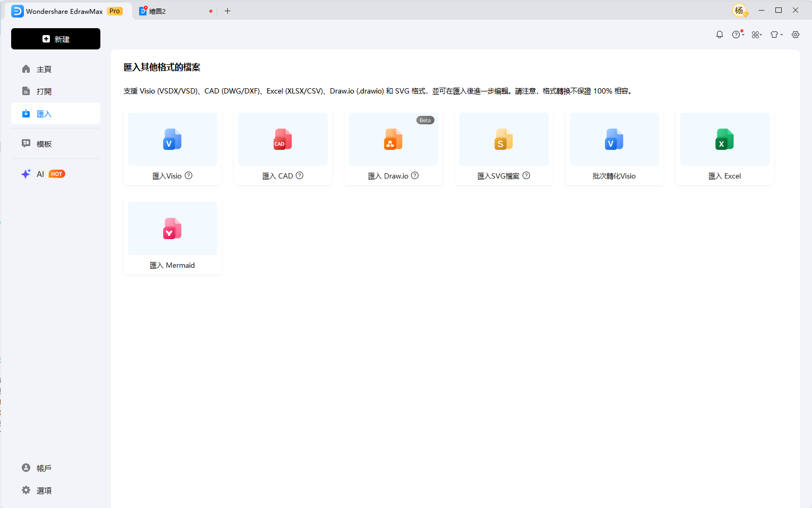Open the shirt-icon theme dropdown
This screenshot has height=508, width=812.
coord(776,35)
